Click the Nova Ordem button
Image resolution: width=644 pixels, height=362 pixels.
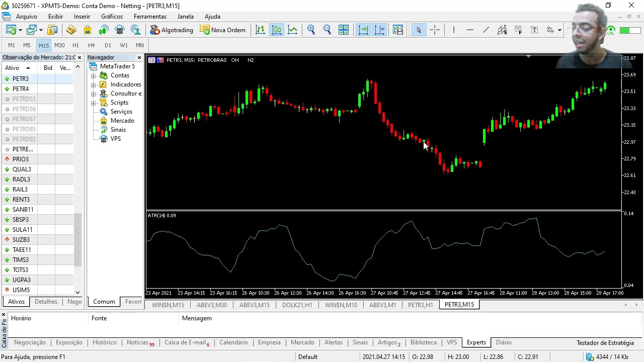[x=223, y=30]
